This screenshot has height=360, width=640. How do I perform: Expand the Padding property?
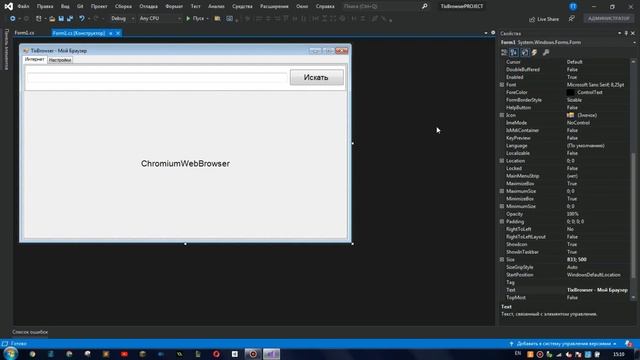502,222
